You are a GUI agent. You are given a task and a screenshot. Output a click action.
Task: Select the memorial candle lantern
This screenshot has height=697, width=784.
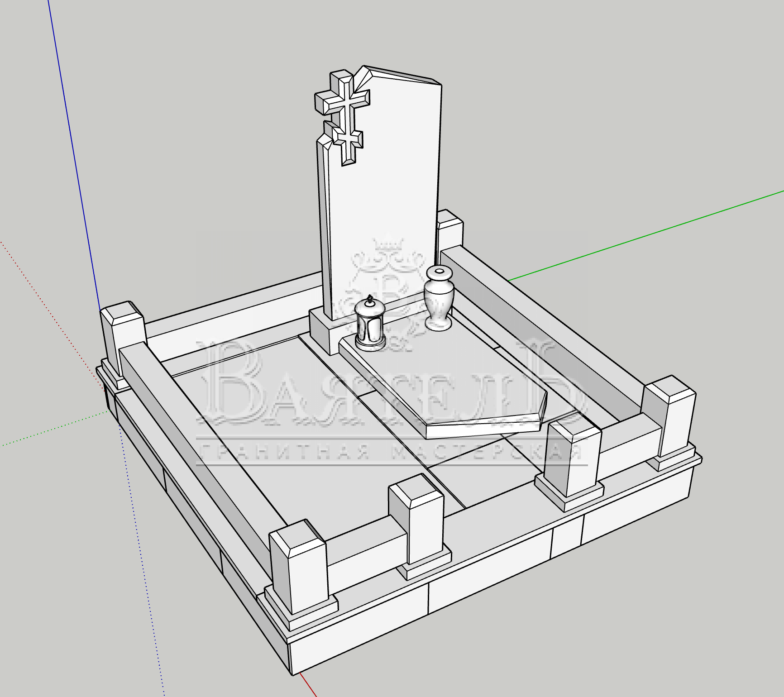(370, 324)
